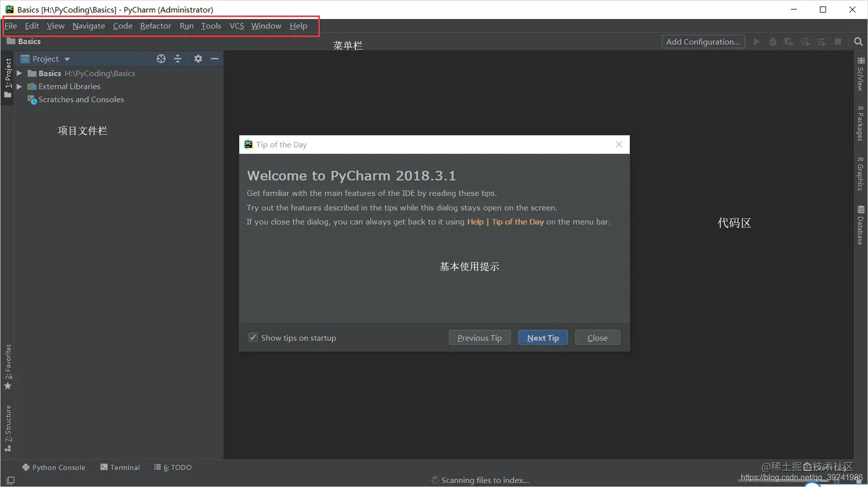Screen dimensions: 868x487
Task: Open the Help menu
Action: (299, 26)
